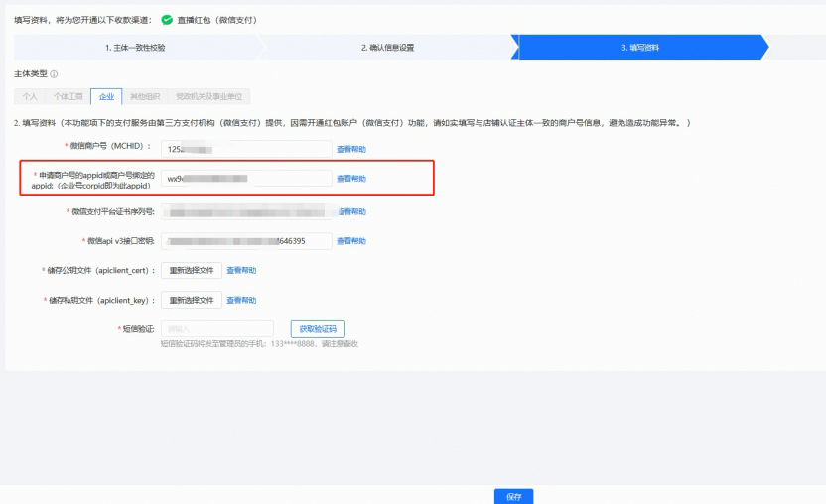Open 查看帮助 link for api v3接口密钥
This screenshot has height=504, width=826.
click(351, 241)
